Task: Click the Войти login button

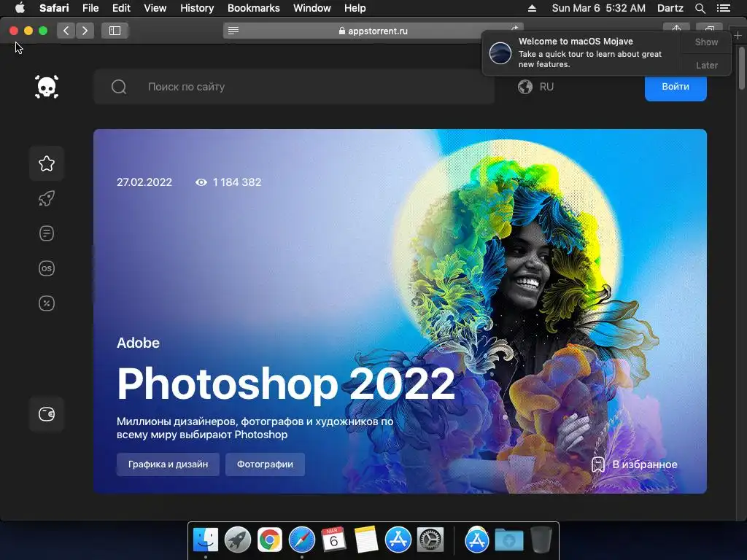Action: pos(676,87)
